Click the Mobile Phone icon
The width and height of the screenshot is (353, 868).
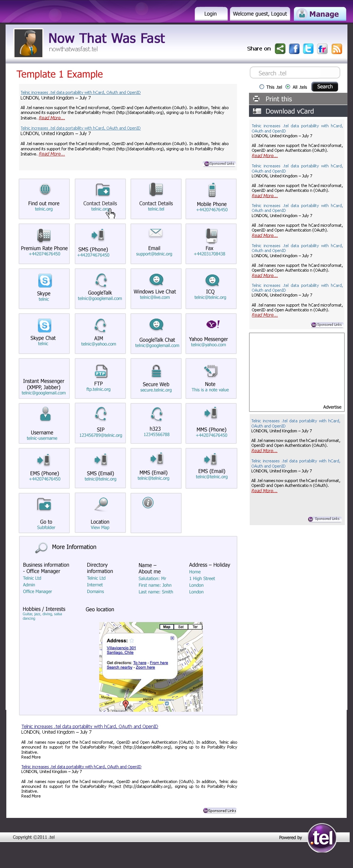coord(212,190)
